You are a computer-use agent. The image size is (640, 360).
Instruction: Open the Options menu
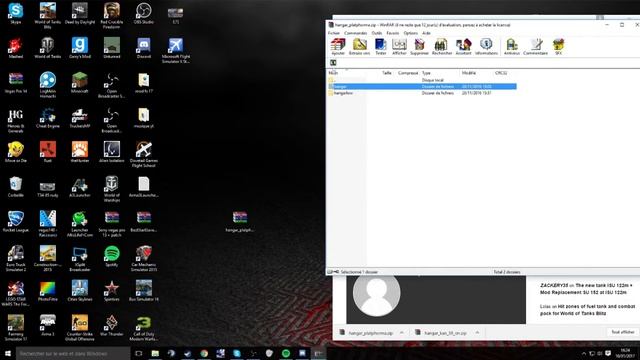point(411,33)
